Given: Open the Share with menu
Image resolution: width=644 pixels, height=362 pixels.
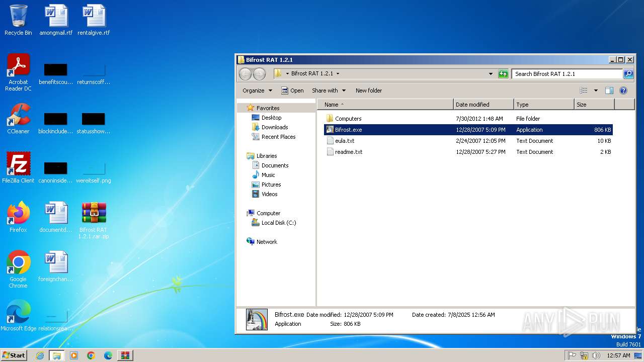Looking at the screenshot, I should click(329, 90).
